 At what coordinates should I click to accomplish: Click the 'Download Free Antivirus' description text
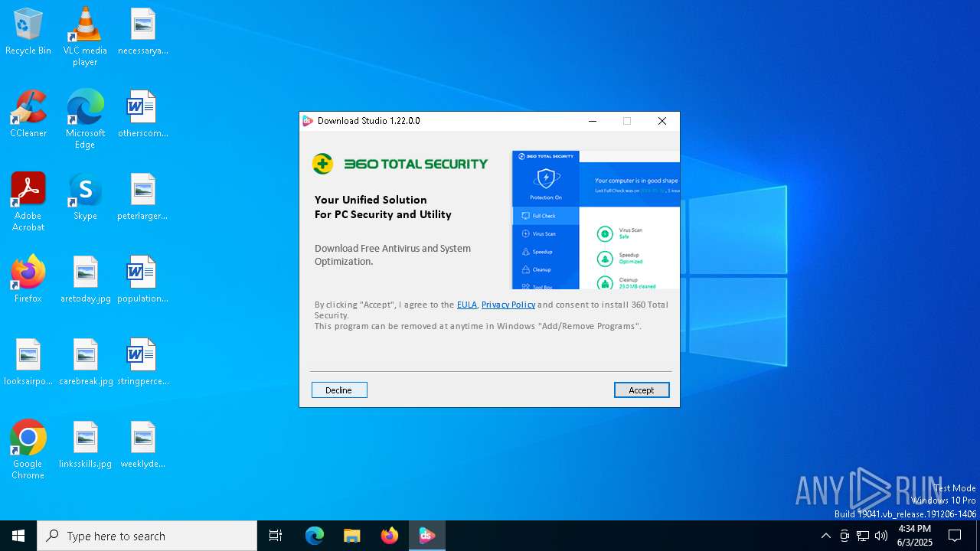[x=393, y=255]
